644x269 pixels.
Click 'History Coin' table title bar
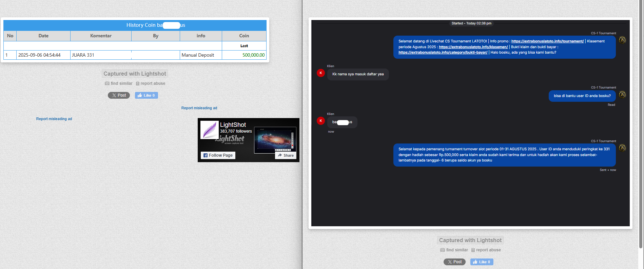click(x=135, y=25)
